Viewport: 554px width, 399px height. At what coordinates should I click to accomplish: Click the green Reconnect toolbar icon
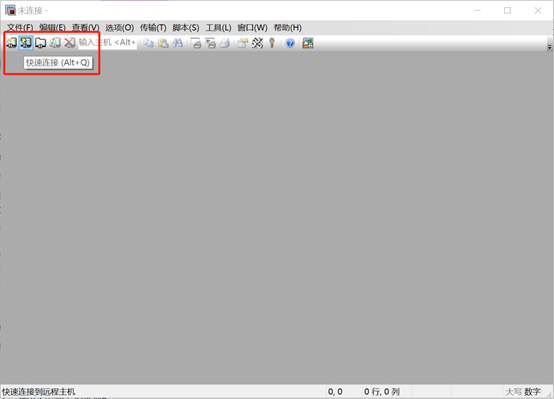55,43
